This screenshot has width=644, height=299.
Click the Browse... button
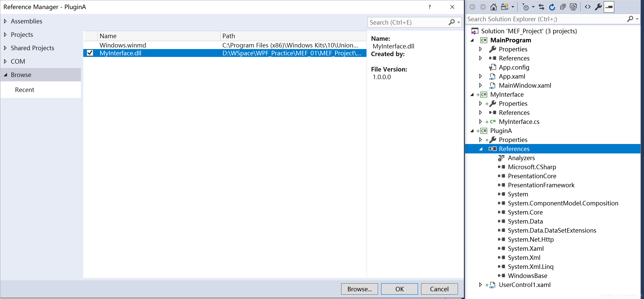click(x=359, y=289)
